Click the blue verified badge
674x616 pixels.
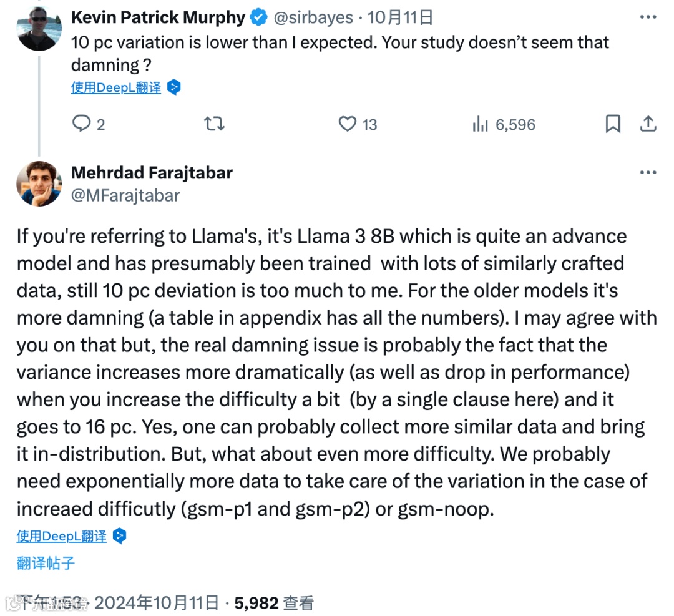(258, 18)
